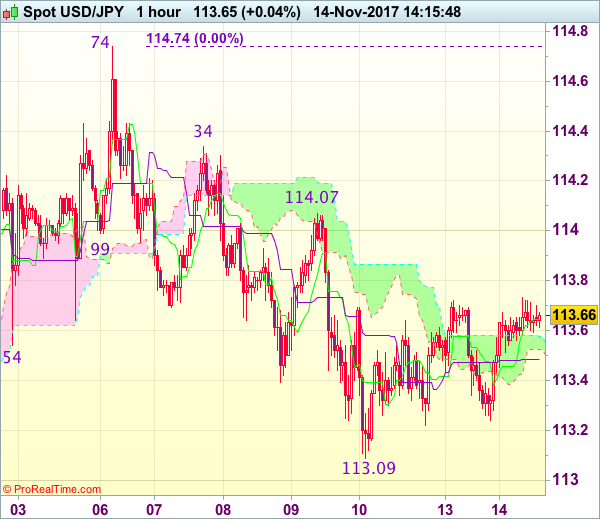Click the '10' date axis label

pos(359,510)
